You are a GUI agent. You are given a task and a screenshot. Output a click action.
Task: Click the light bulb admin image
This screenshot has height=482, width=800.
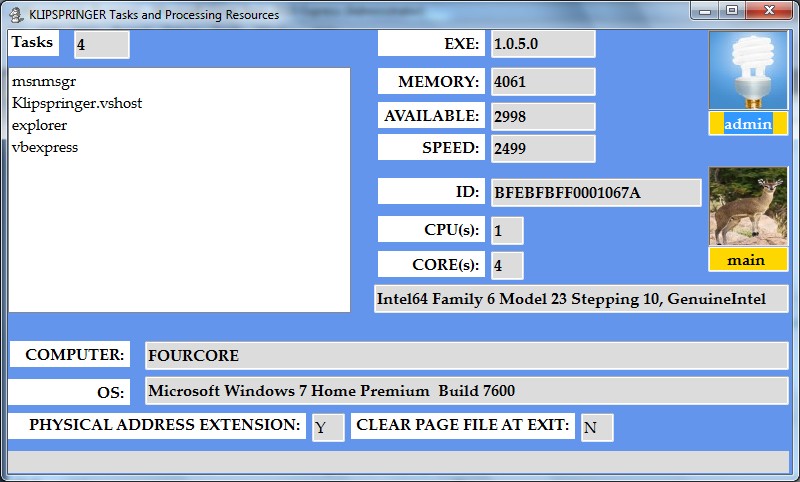click(748, 70)
